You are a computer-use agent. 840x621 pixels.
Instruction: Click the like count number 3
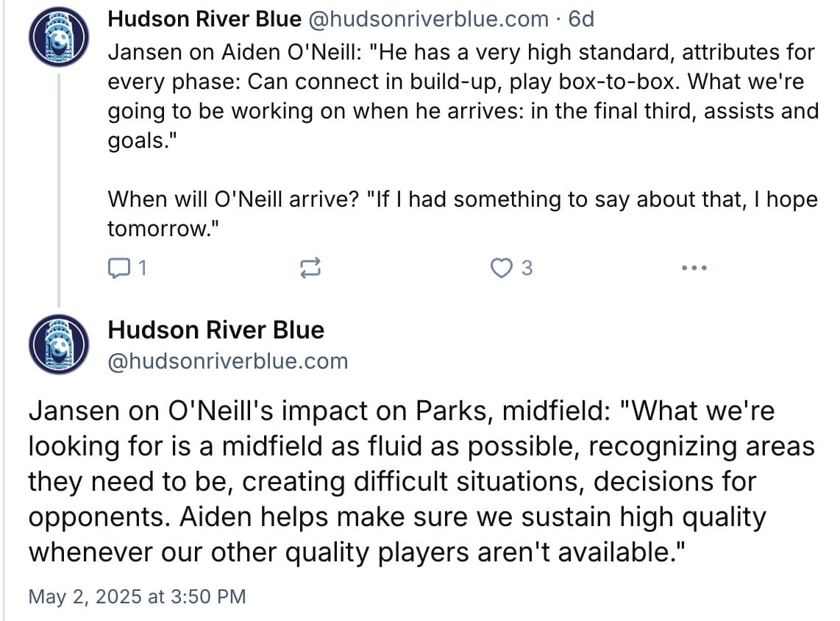click(527, 267)
